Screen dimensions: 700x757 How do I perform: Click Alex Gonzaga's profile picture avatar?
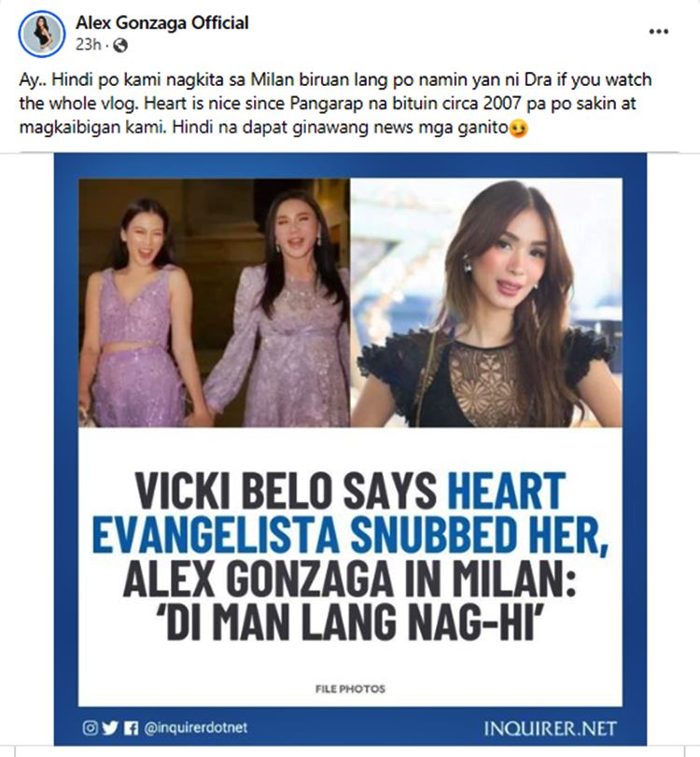point(41,34)
